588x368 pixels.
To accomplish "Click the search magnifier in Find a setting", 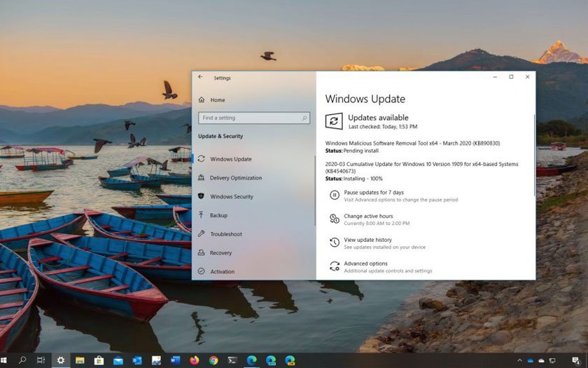I will [304, 118].
